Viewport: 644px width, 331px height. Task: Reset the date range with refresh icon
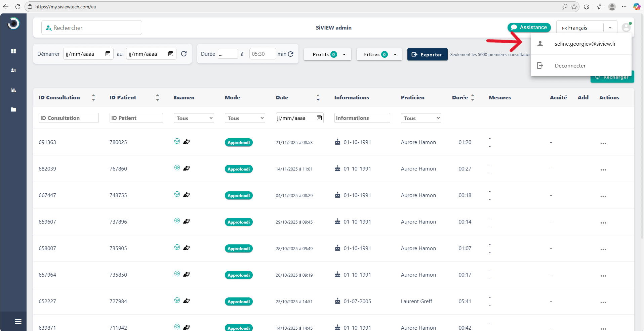click(184, 54)
